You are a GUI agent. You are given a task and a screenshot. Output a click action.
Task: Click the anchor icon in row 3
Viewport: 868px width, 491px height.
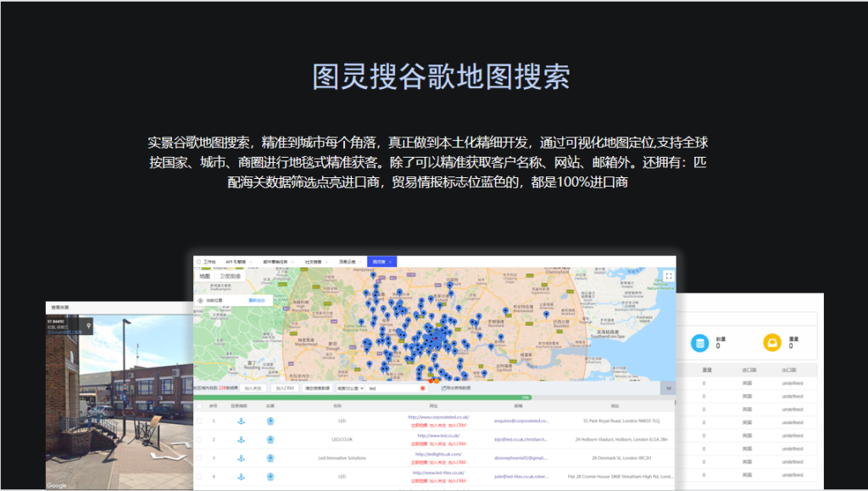240,458
